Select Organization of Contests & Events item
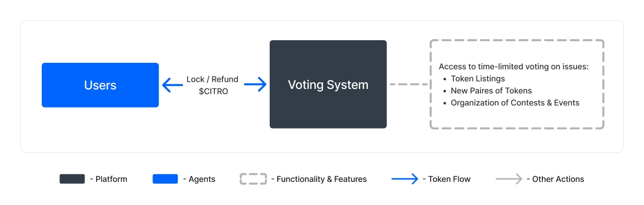 [515, 103]
